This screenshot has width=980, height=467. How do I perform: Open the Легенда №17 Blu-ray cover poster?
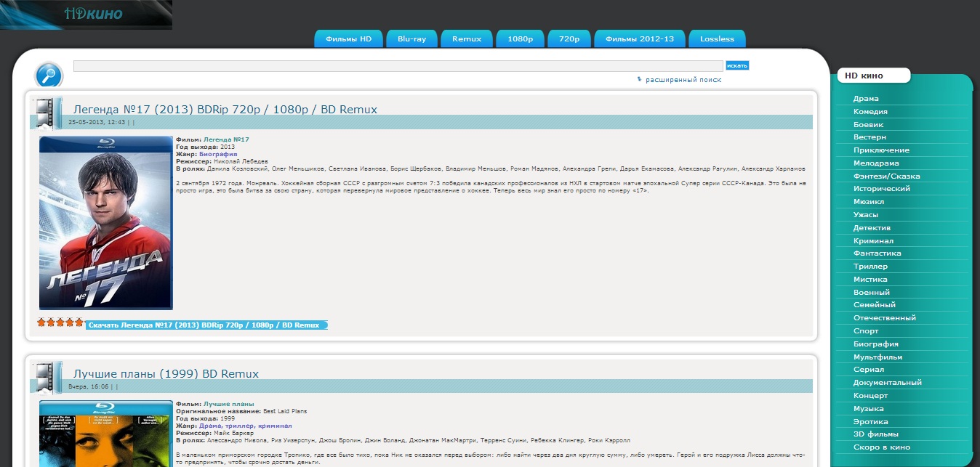[x=106, y=223]
